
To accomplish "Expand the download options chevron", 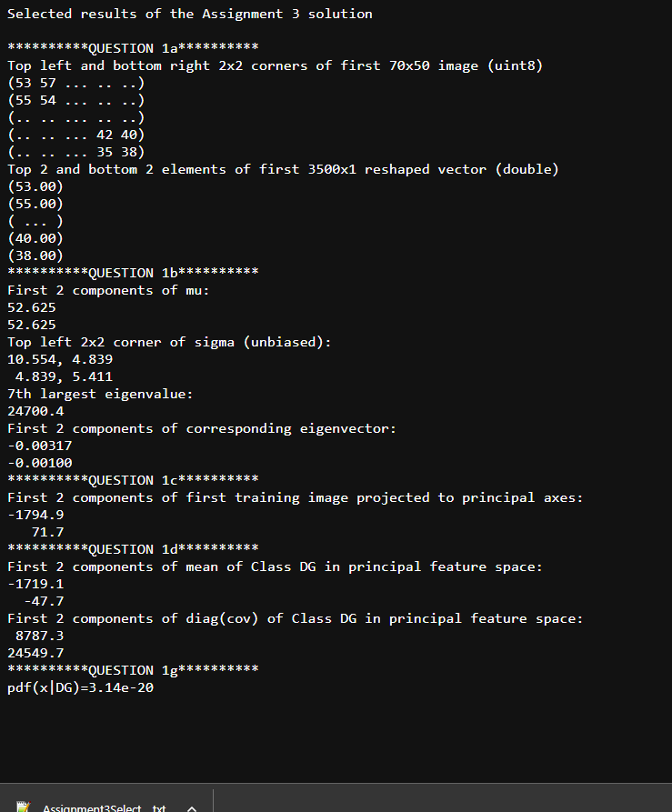I will coord(192,808).
